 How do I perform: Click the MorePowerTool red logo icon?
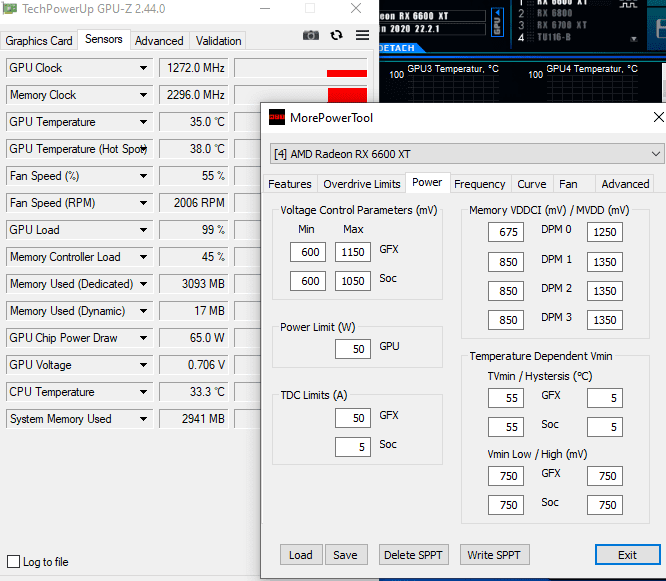pos(277,117)
